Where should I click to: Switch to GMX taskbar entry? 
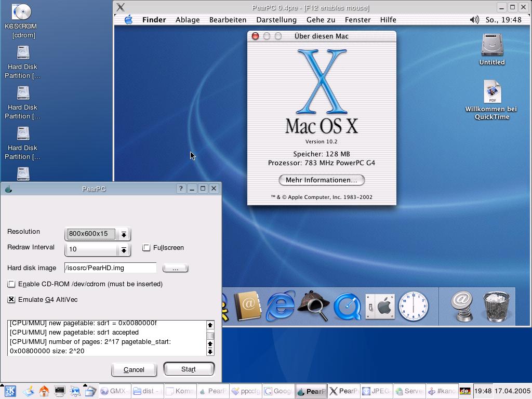(114, 391)
